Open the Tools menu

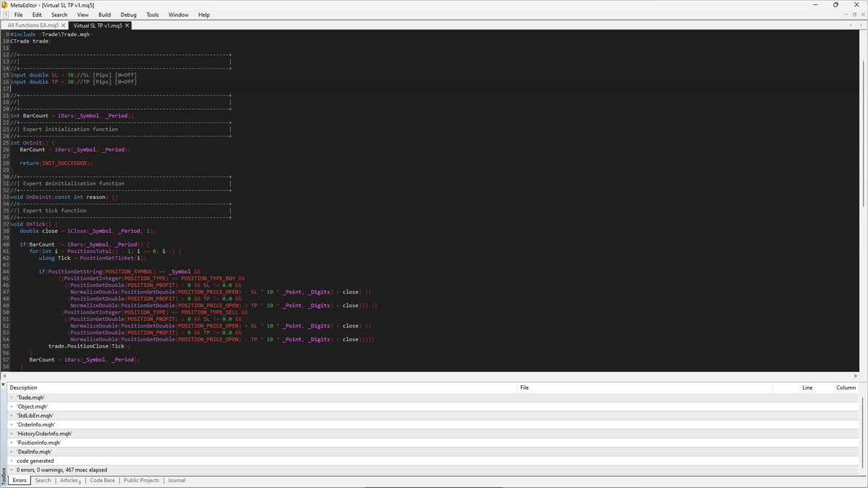click(153, 14)
